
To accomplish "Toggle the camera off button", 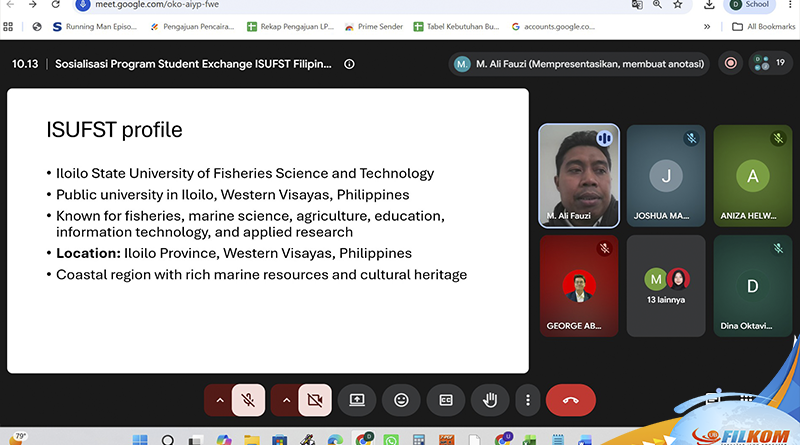I will [x=315, y=400].
